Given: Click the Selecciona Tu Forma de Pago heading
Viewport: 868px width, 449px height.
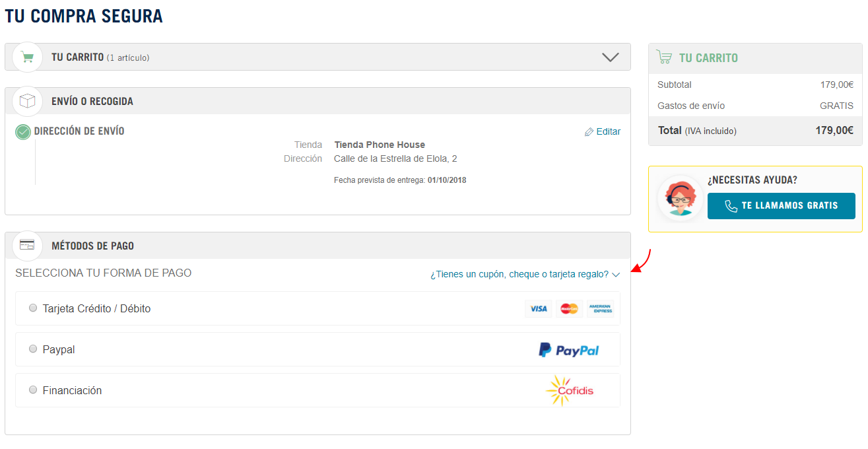Looking at the screenshot, I should click(104, 273).
